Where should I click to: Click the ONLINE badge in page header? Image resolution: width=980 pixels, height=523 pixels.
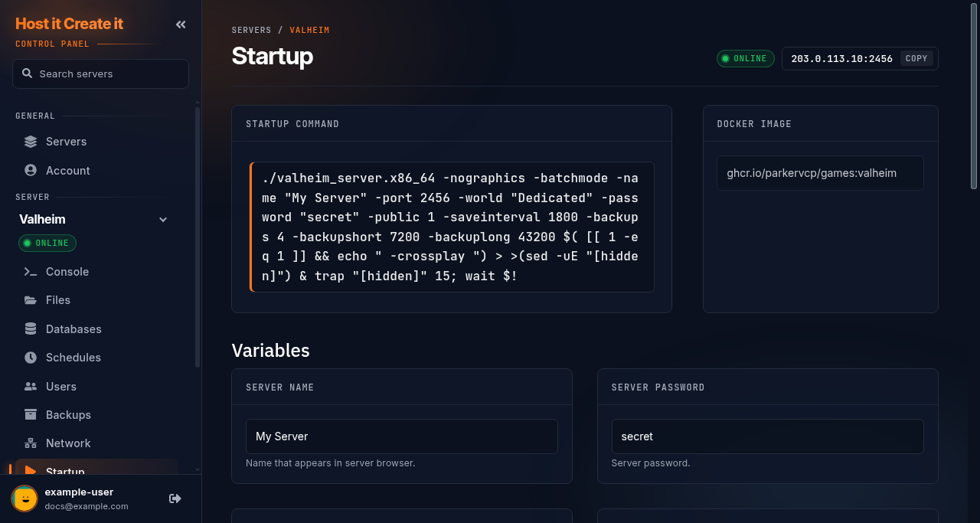[x=746, y=59]
